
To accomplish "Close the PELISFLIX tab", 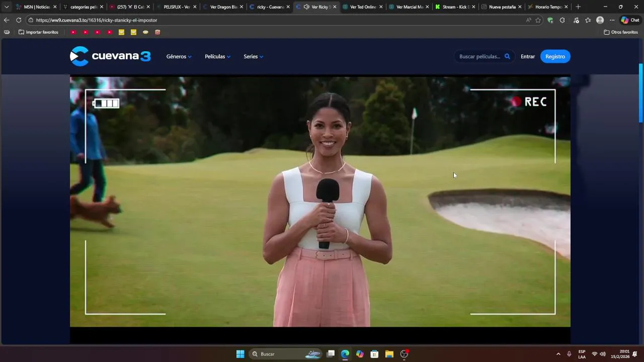I will [195, 7].
